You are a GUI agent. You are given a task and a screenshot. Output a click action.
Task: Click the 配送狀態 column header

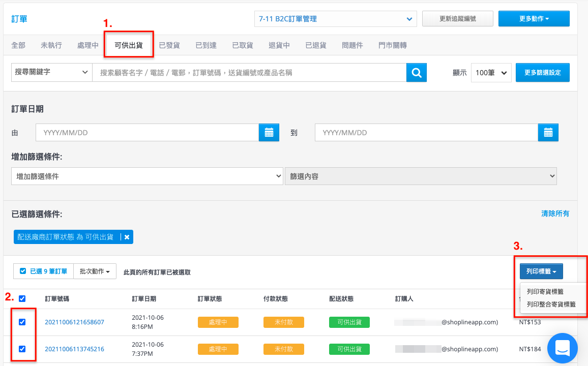(x=341, y=299)
